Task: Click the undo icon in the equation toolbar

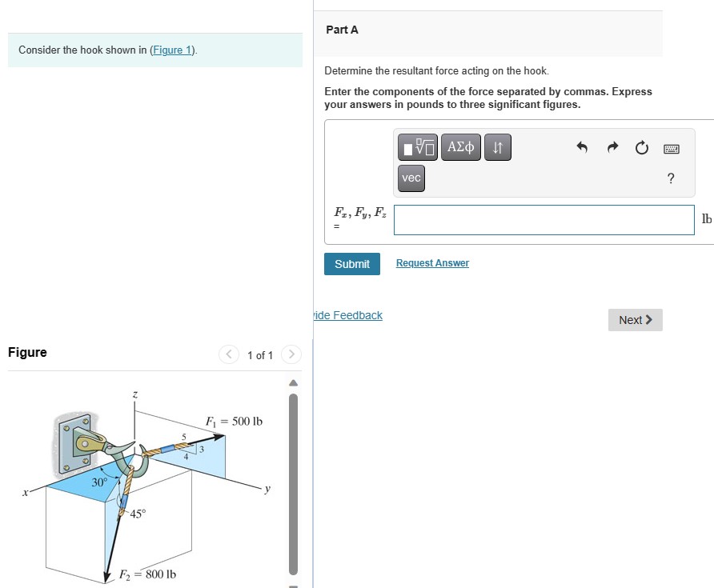Action: pyautogui.click(x=583, y=147)
